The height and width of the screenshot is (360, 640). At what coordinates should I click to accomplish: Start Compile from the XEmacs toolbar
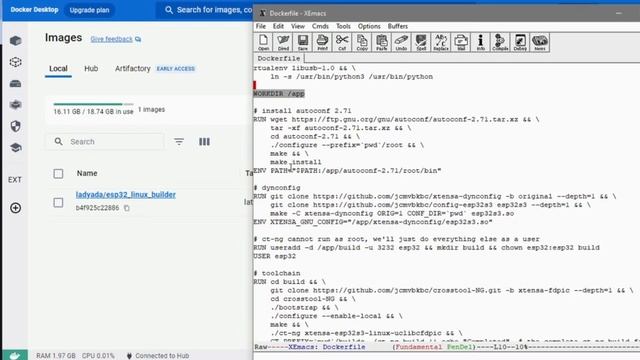(500, 42)
